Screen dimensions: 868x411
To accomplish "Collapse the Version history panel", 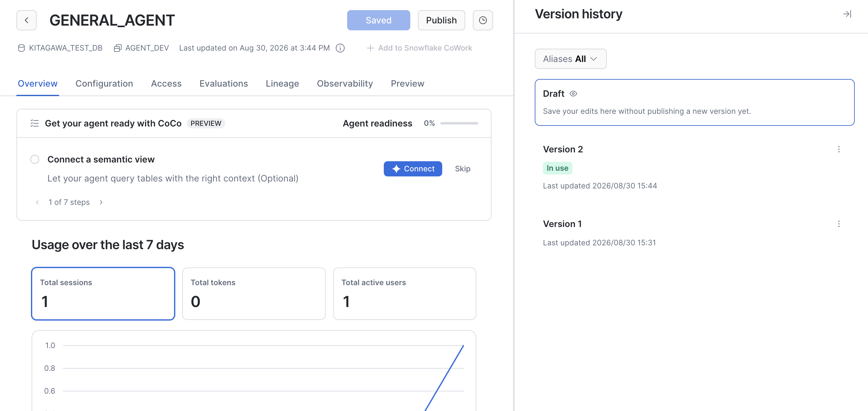I will click(847, 14).
